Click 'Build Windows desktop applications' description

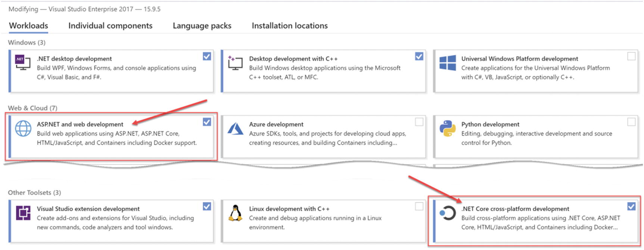click(325, 72)
